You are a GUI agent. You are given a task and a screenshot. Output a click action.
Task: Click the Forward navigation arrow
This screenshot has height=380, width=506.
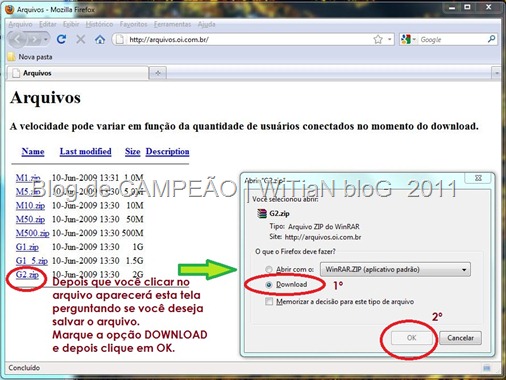click(34, 40)
